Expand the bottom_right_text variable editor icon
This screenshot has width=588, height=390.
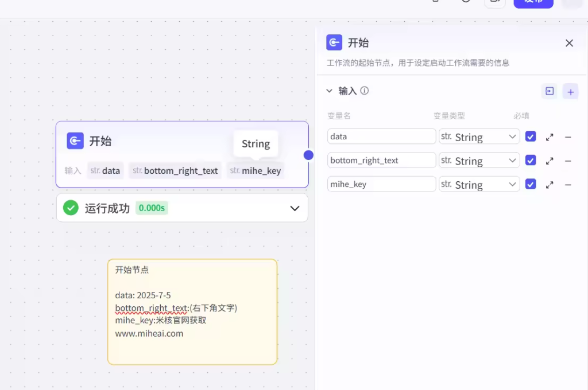point(550,161)
